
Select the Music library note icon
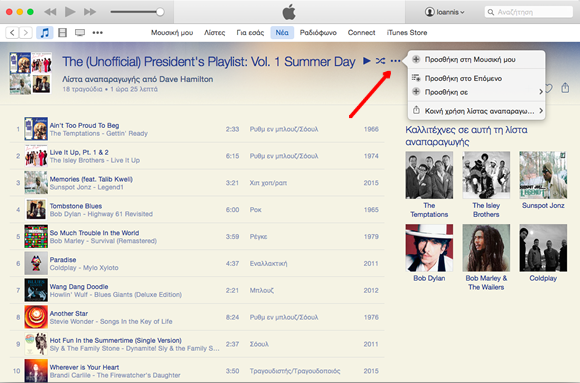click(x=44, y=33)
